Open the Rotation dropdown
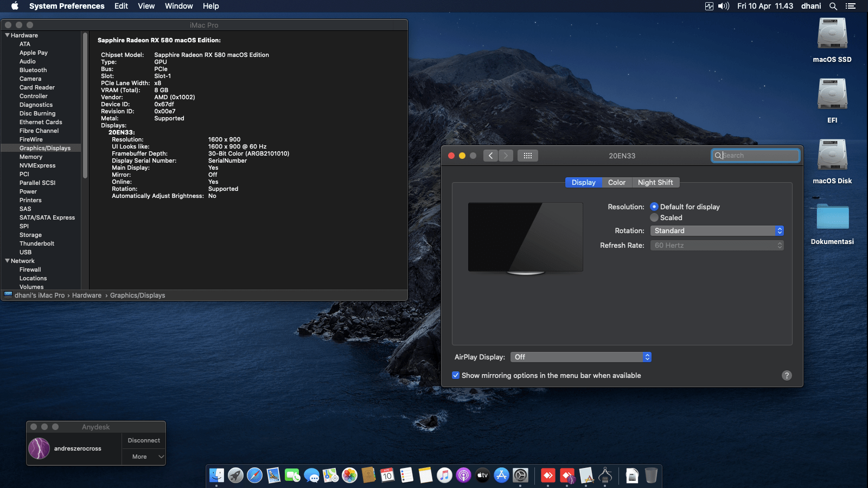 717,230
